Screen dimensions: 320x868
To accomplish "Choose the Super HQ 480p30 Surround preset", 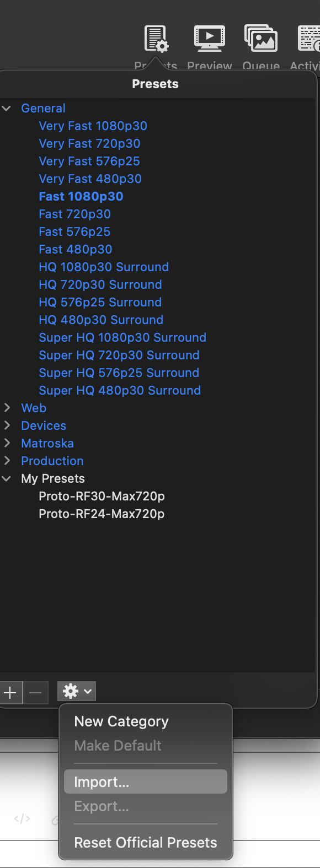I will [119, 390].
